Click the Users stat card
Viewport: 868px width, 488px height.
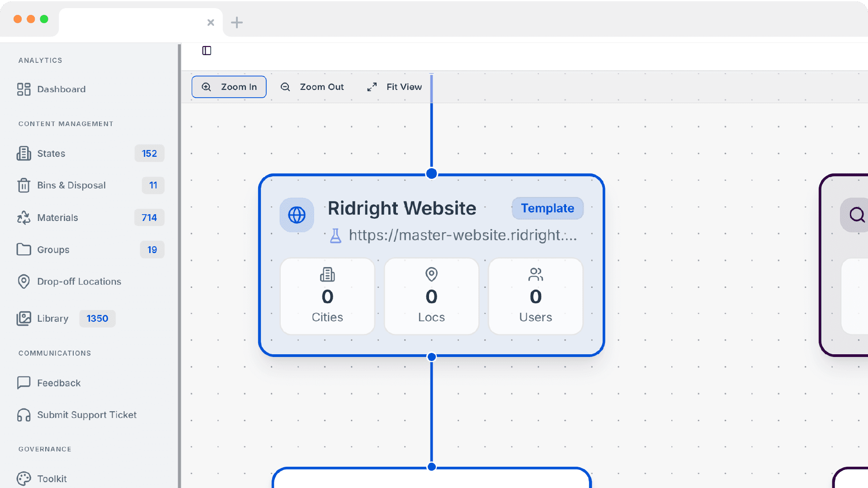click(x=535, y=296)
